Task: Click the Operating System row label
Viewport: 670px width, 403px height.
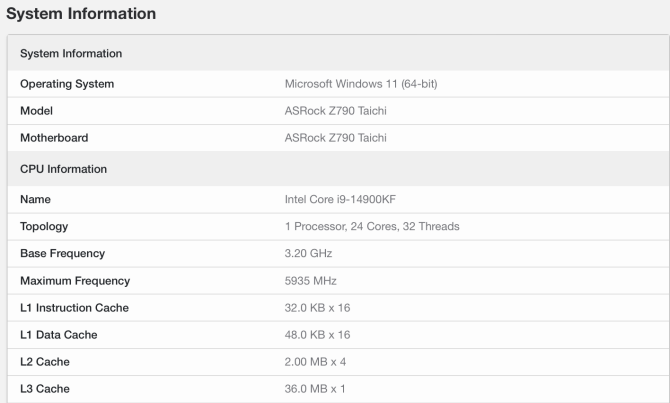Action: [x=67, y=84]
